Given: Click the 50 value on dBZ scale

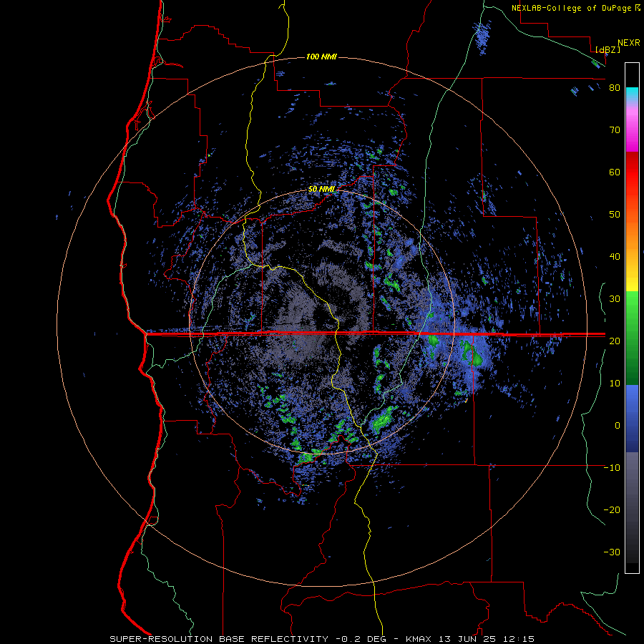Looking at the screenshot, I should click(x=615, y=215).
